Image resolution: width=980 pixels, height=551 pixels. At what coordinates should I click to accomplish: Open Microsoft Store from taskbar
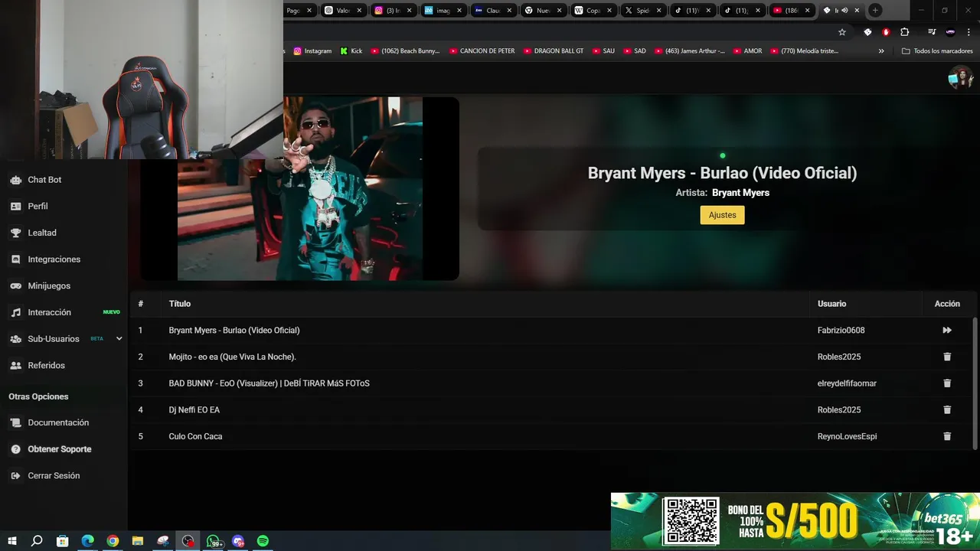coord(63,541)
